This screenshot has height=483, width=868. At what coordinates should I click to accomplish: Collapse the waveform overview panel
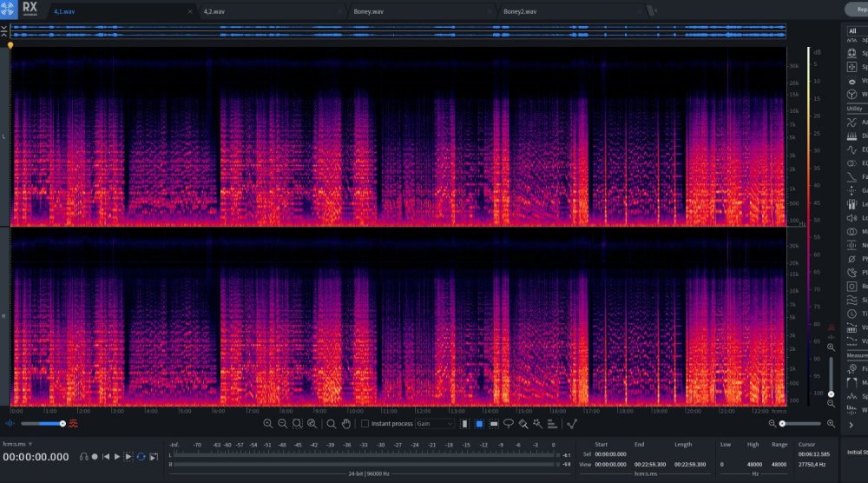point(3,31)
